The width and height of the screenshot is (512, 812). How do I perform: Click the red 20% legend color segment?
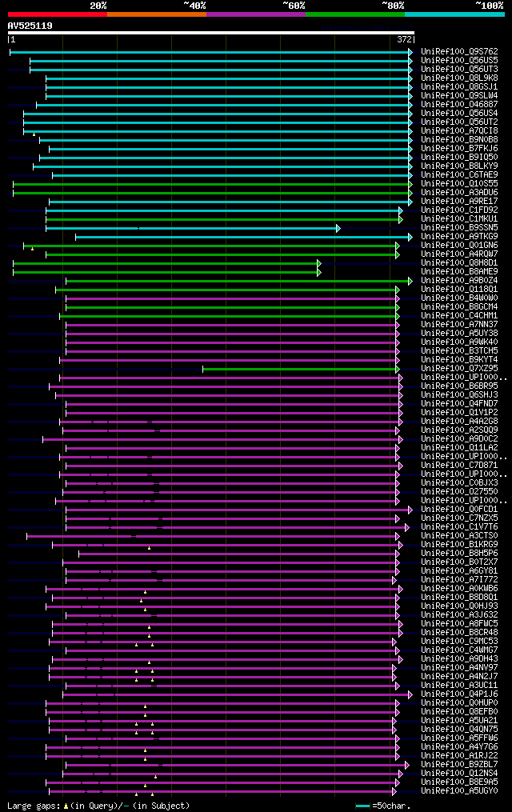[x=58, y=14]
